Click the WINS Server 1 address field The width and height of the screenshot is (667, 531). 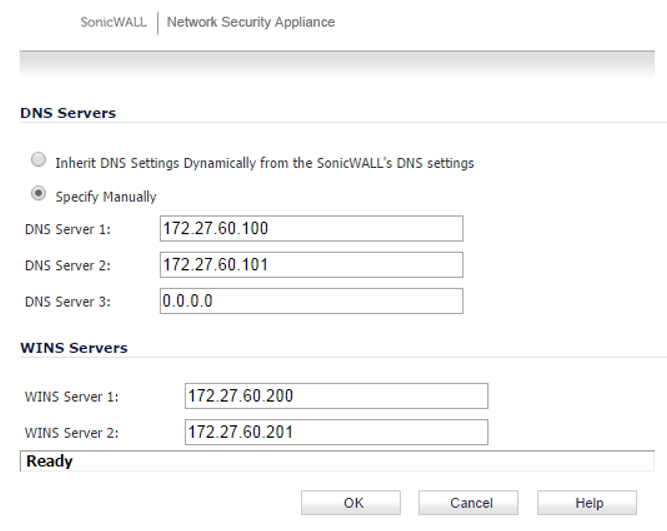pos(336,396)
